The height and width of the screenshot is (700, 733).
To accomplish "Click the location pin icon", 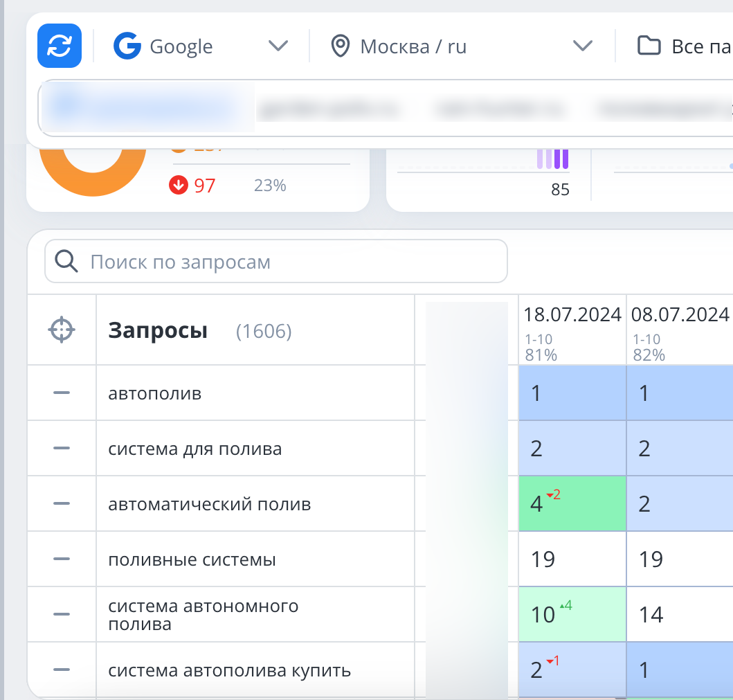I will pyautogui.click(x=340, y=46).
